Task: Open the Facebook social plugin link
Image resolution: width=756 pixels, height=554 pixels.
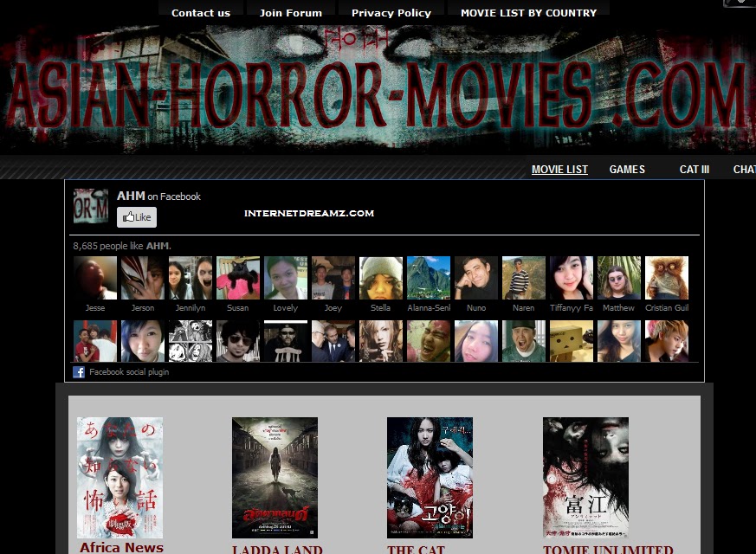Action: 129,372
